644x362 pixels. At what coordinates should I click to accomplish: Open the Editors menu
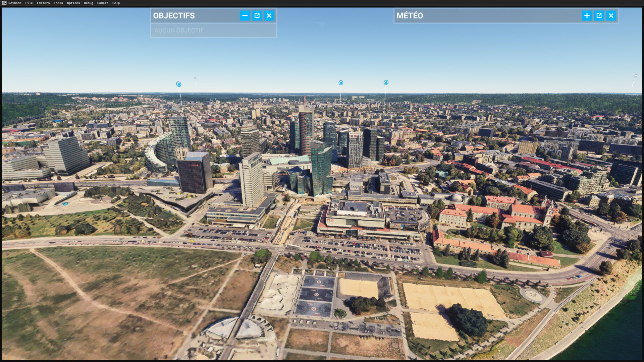point(43,3)
